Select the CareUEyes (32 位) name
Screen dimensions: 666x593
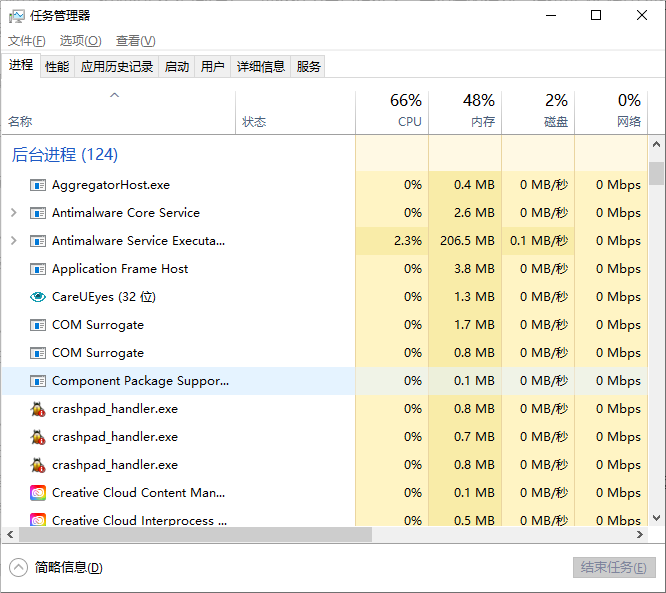click(104, 297)
